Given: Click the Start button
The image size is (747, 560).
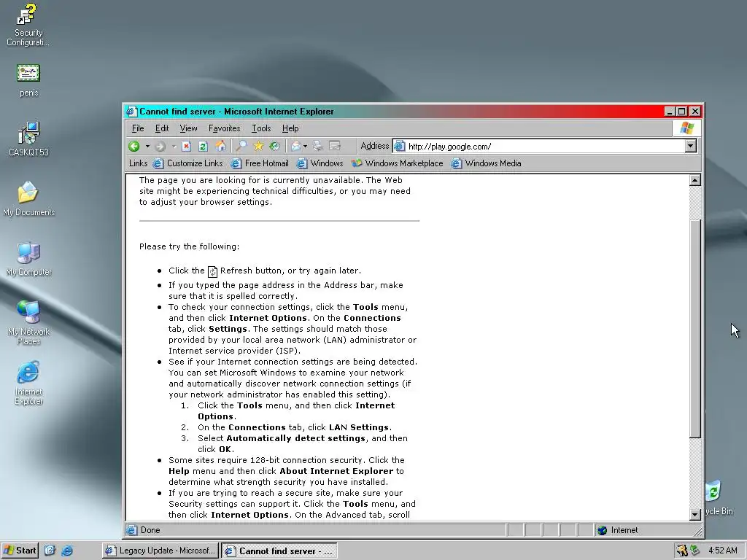Looking at the screenshot, I should [20, 551].
